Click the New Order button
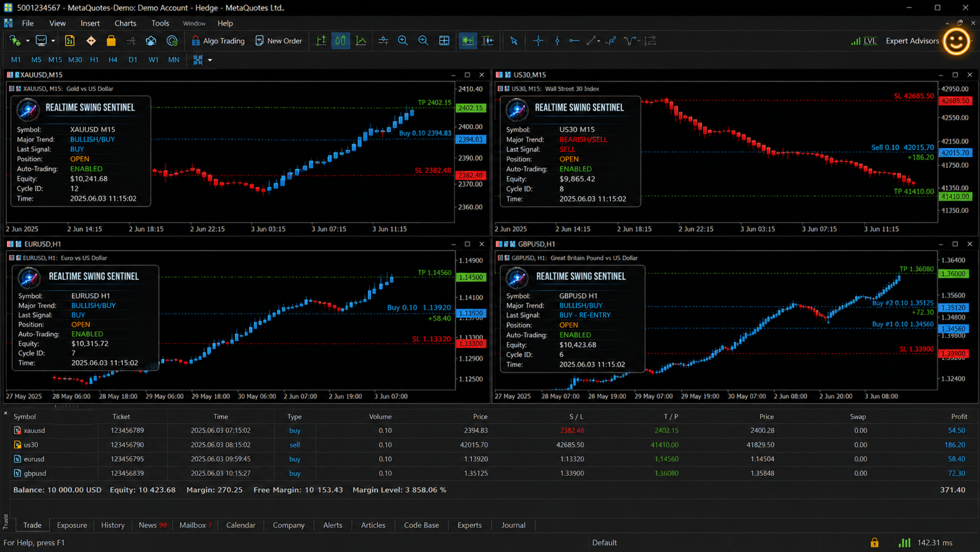980x552 pixels. coord(278,40)
